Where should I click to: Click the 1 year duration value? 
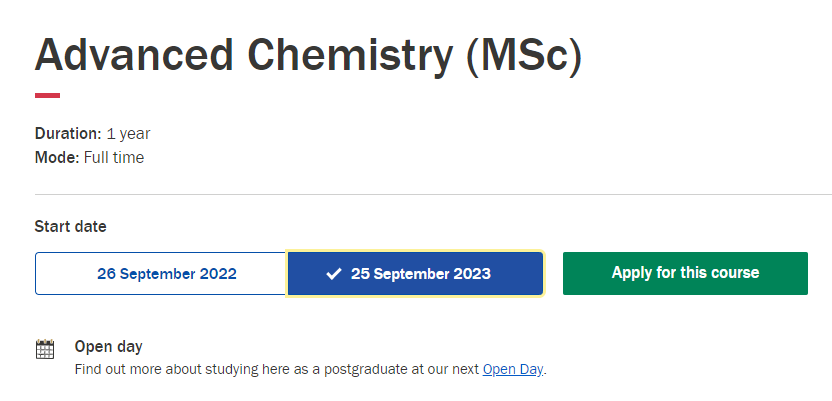[x=128, y=133]
